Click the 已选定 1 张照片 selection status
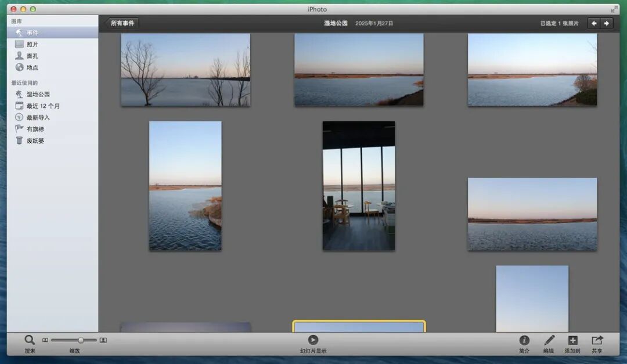The height and width of the screenshot is (364, 627). (x=560, y=23)
